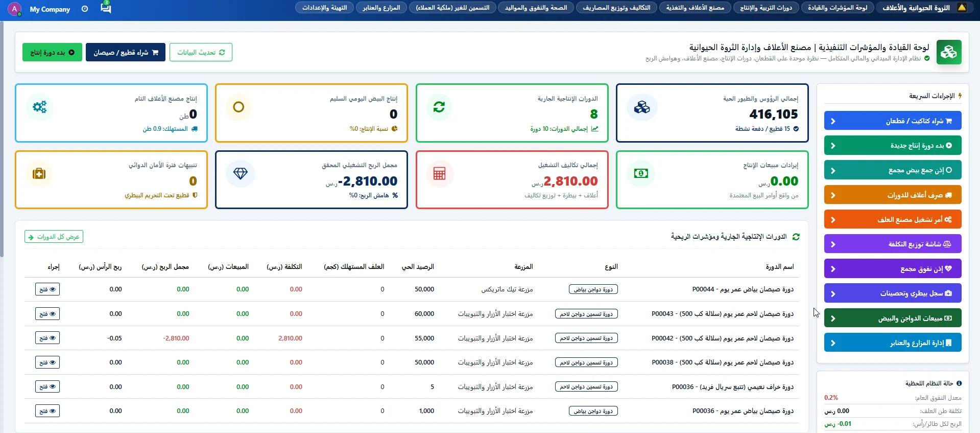Click "فتح" button for cycle P00042 row
This screenshot has width=980, height=433.
[x=47, y=338]
